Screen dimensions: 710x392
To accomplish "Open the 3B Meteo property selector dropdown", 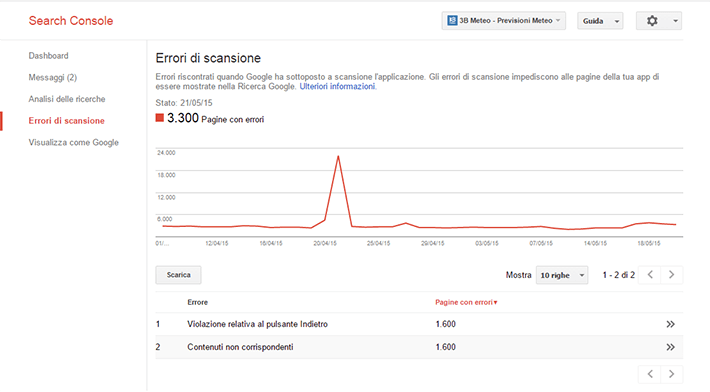I will 504,21.
